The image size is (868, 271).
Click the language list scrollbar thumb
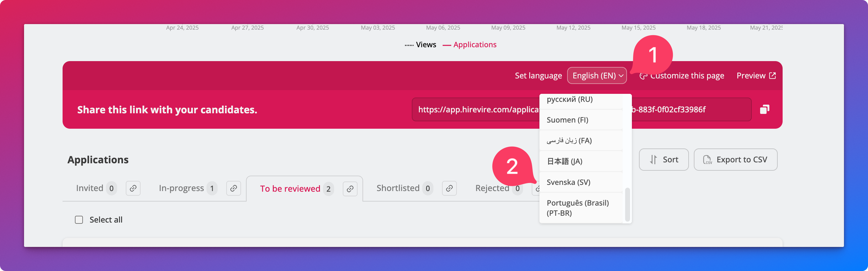click(x=627, y=204)
